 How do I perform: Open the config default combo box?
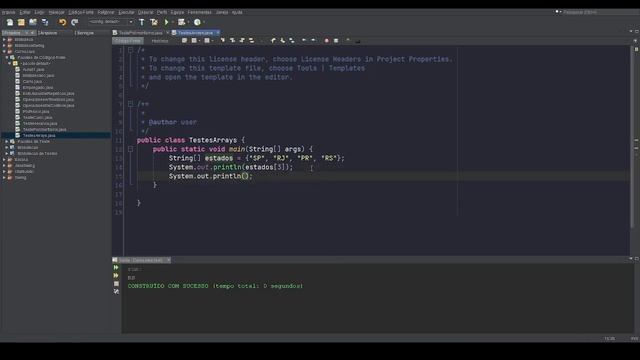click(x=111, y=22)
